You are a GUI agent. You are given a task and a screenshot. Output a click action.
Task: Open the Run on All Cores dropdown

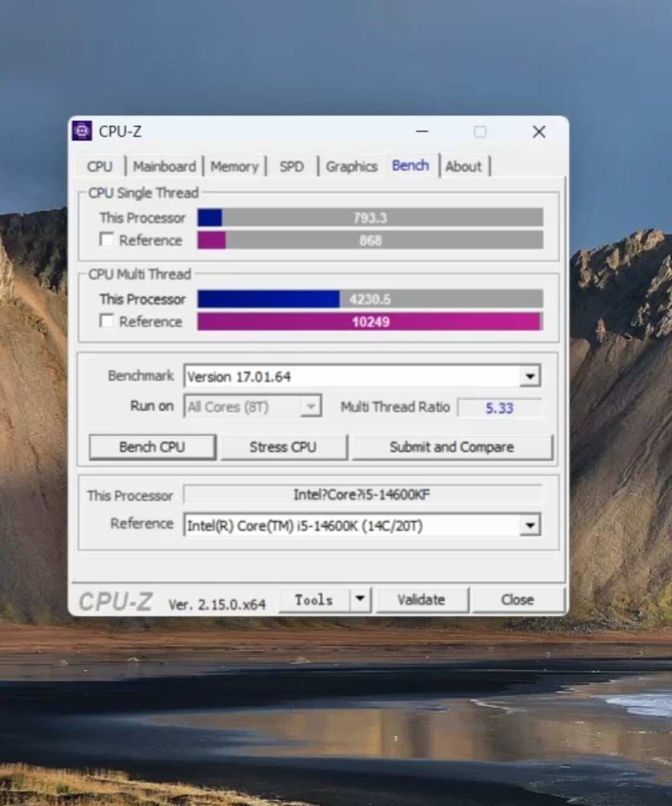pos(310,406)
